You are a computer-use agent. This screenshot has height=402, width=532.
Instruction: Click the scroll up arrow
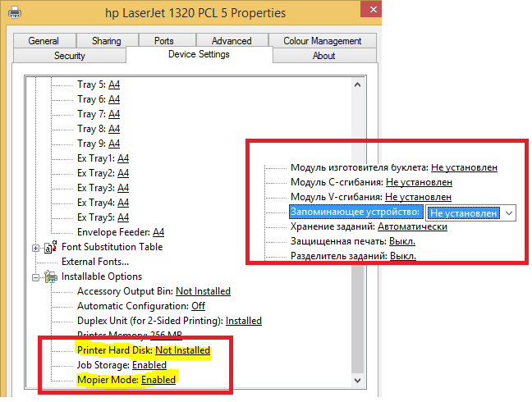click(x=357, y=85)
